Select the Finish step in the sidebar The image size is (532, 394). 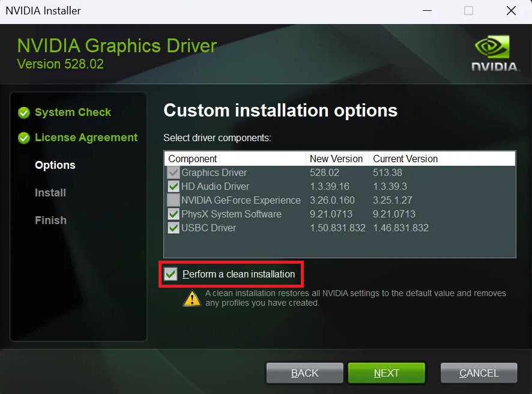(x=50, y=220)
